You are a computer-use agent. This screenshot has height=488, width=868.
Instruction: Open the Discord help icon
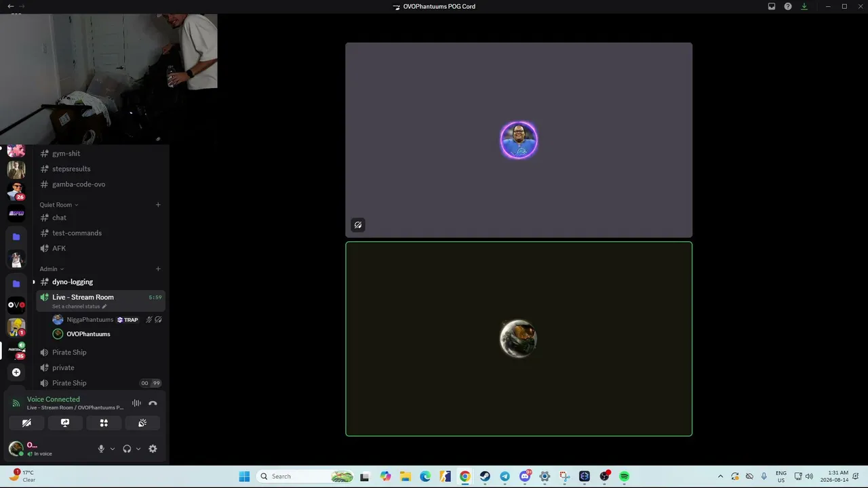(788, 6)
